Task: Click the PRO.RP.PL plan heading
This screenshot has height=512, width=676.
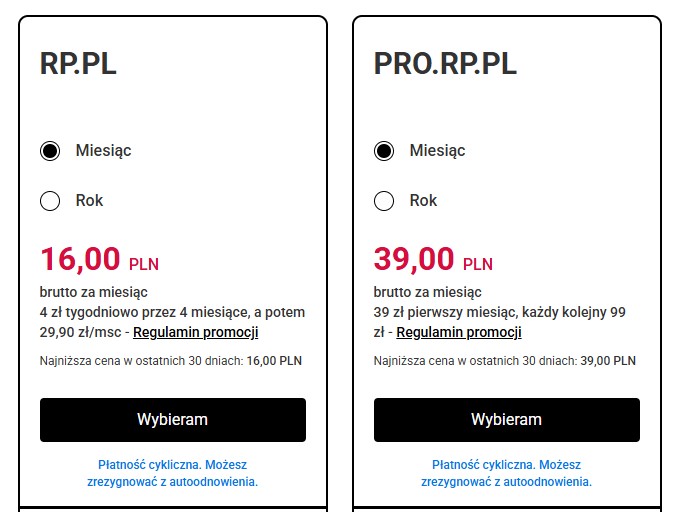Action: [445, 64]
